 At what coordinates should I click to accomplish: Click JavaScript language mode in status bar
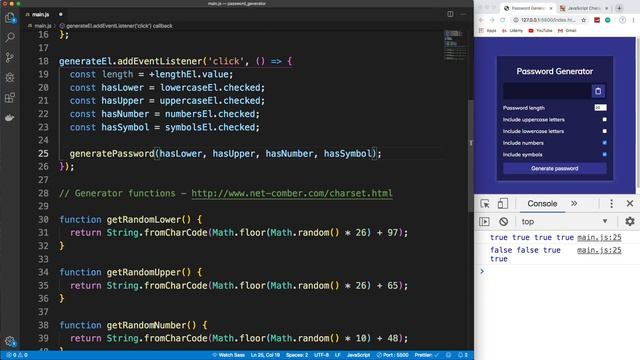tap(358, 355)
